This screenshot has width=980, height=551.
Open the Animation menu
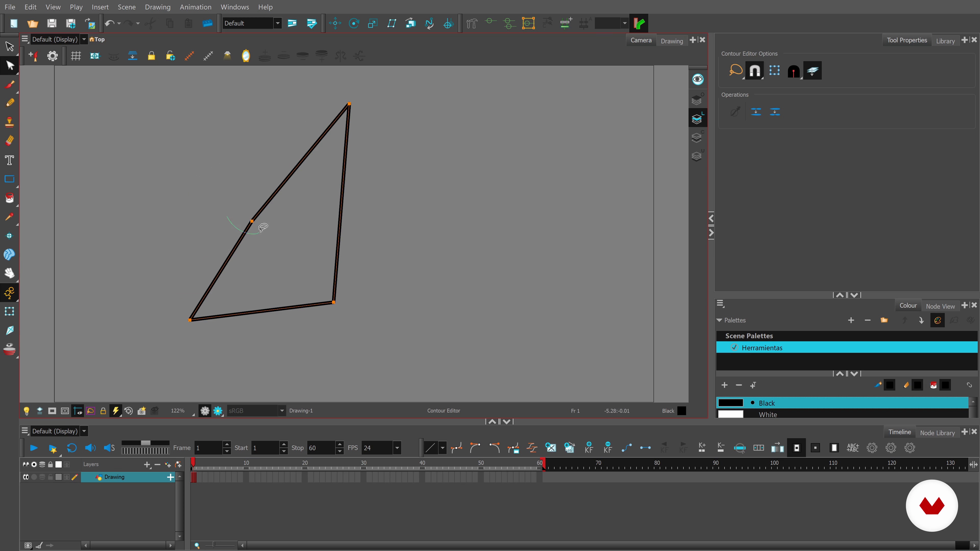pos(195,7)
